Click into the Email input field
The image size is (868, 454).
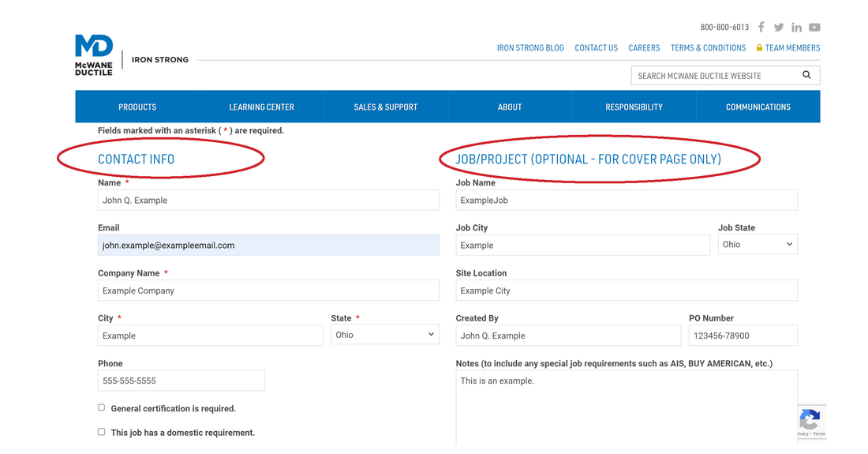268,246
